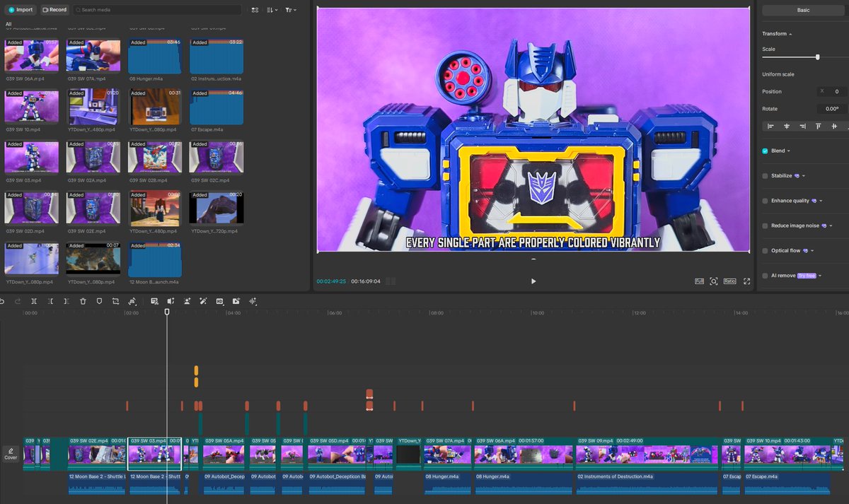The image size is (849, 504).
Task: Click the video clip export frame icon
Action: pyautogui.click(x=236, y=301)
